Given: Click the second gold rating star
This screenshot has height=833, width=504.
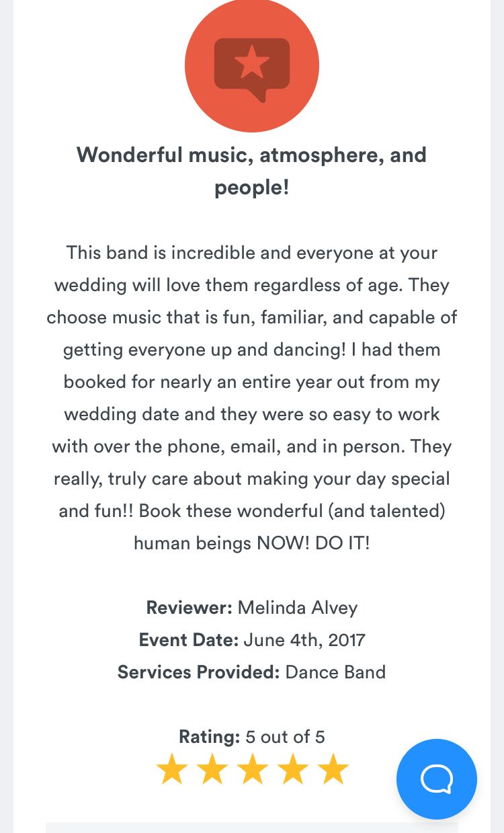Looking at the screenshot, I should tap(212, 770).
